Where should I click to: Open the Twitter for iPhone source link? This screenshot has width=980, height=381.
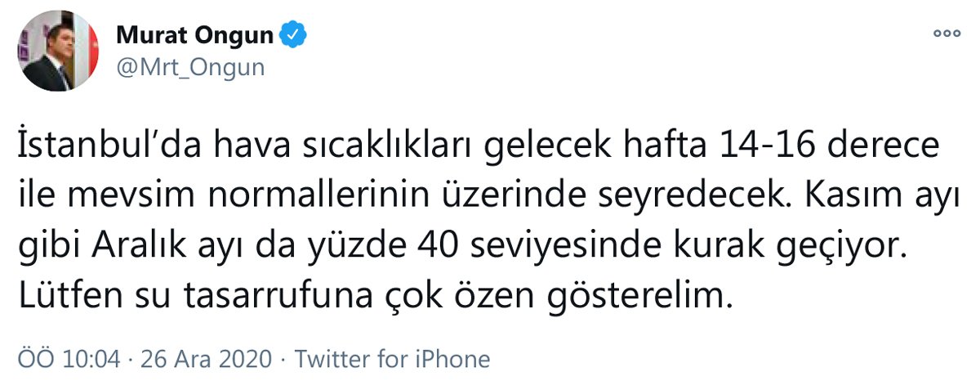(x=392, y=359)
